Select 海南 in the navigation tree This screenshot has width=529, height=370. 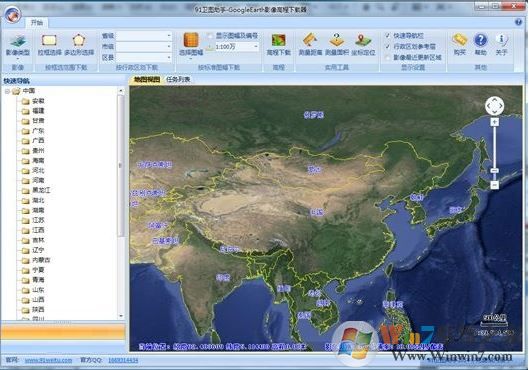pos(38,161)
